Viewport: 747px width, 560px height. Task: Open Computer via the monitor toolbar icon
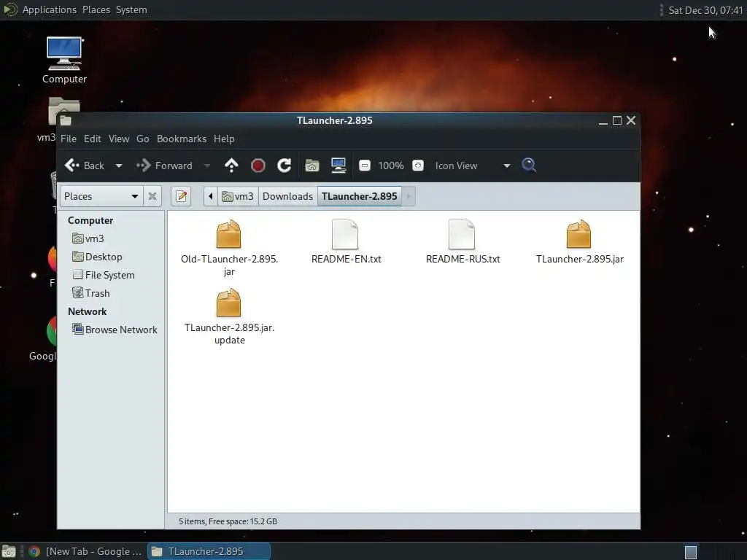click(x=338, y=166)
